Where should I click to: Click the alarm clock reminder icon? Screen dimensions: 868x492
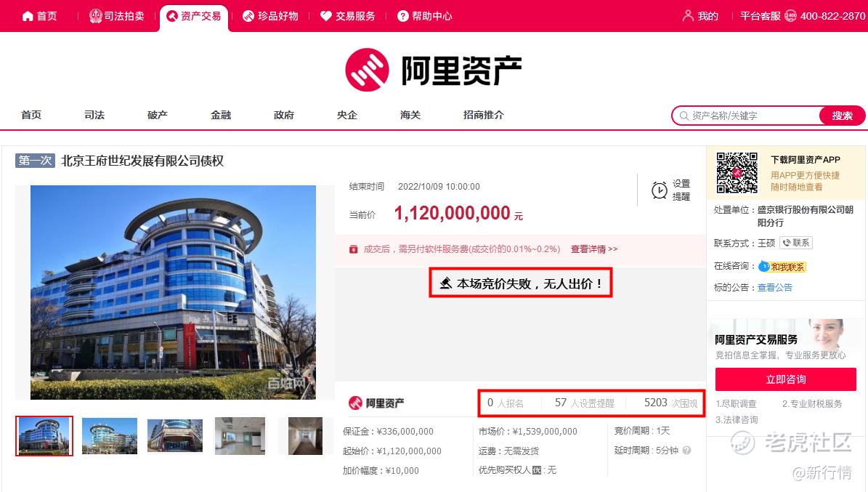(659, 190)
